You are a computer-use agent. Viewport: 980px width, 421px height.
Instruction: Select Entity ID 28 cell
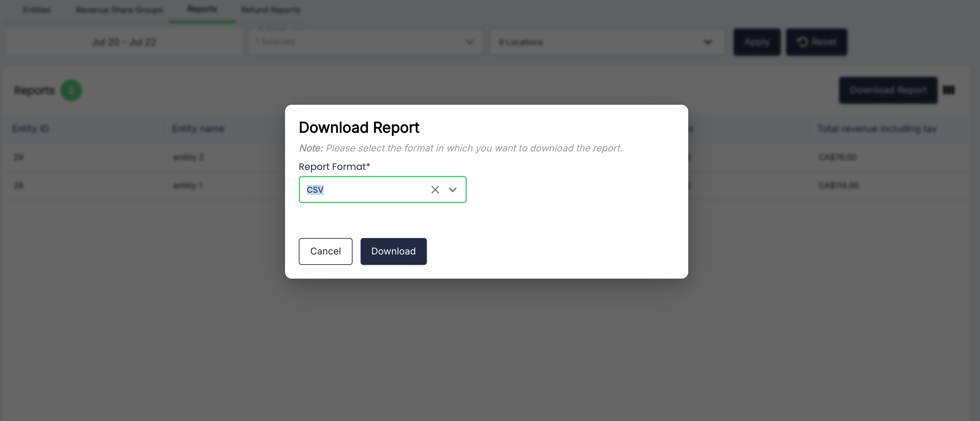pos(18,185)
